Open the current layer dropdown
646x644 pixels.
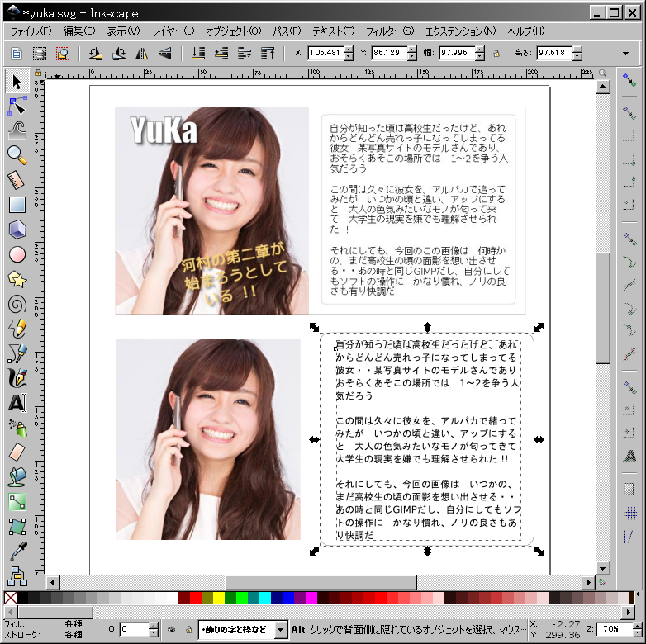click(280, 630)
